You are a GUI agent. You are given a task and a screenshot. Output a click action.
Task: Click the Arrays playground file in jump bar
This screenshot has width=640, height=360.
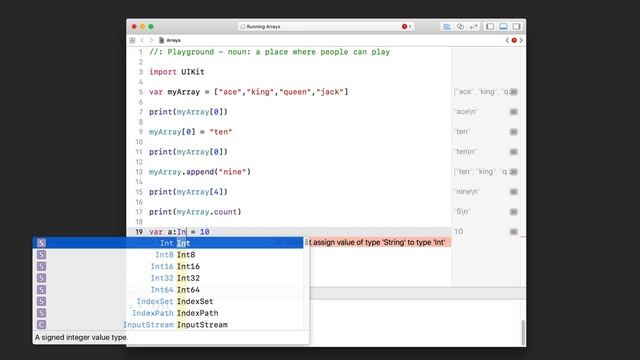click(x=170, y=40)
